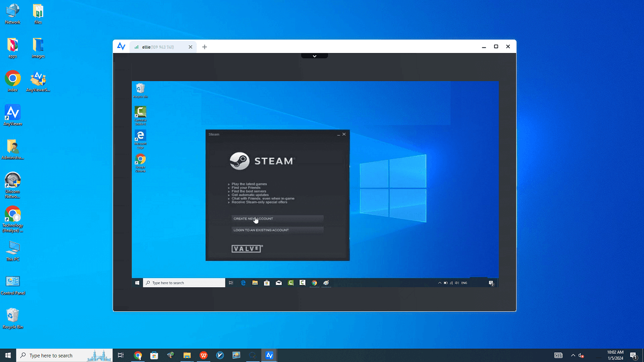Click the remote Windows Start button

pos(138,283)
